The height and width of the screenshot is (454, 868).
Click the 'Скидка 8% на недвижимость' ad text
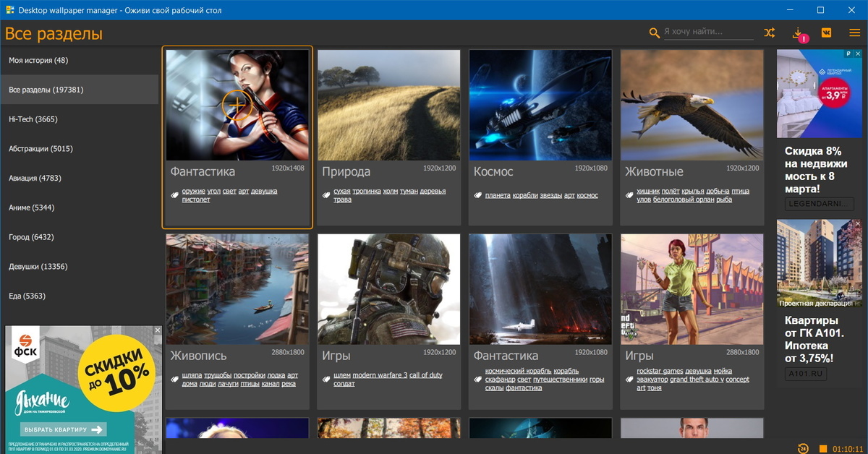[x=815, y=170]
